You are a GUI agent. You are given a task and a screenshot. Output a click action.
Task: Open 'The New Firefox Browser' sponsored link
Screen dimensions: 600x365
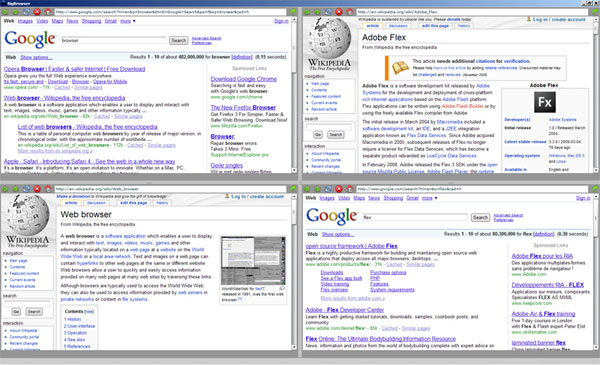243,108
